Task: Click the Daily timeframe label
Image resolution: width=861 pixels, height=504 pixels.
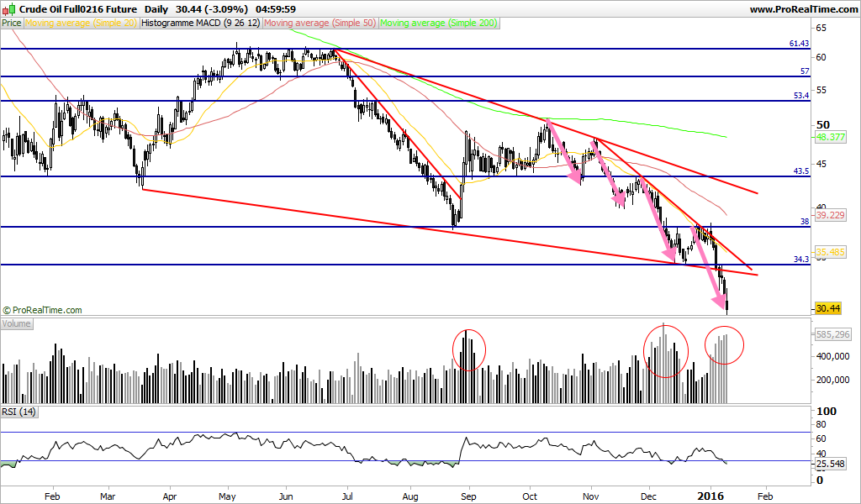Action: (157, 9)
